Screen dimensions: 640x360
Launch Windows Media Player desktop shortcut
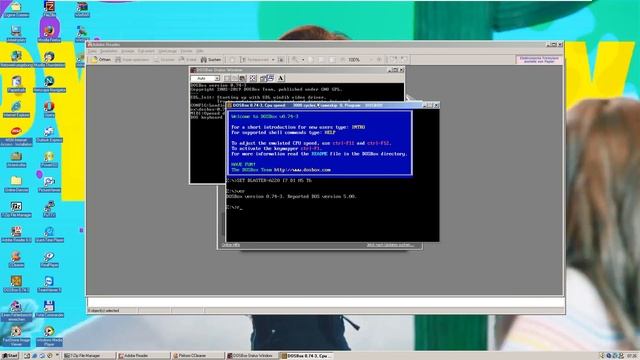pos(49,336)
